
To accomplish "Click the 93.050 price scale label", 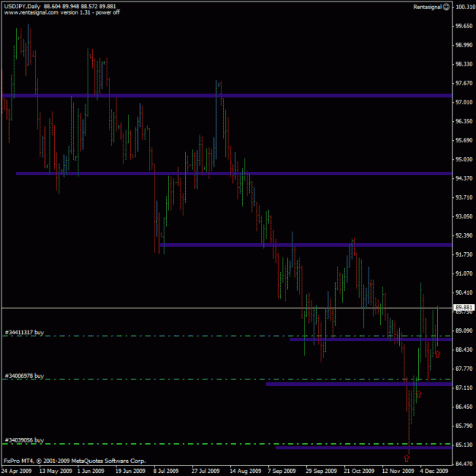I will tap(465, 216).
